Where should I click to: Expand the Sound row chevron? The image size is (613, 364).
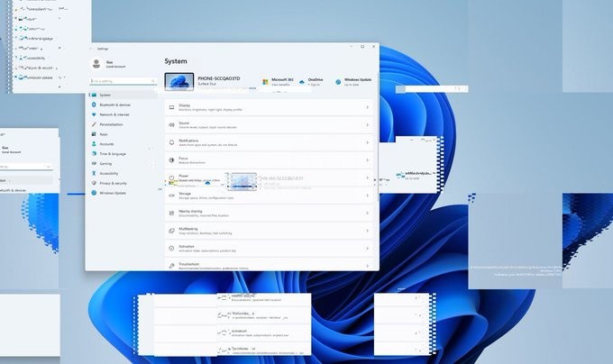pos(368,124)
